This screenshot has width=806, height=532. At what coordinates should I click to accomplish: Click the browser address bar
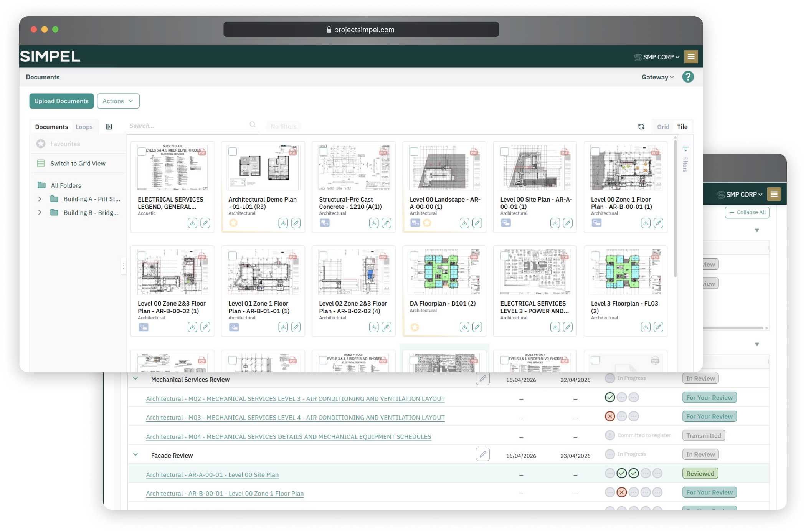tap(361, 30)
